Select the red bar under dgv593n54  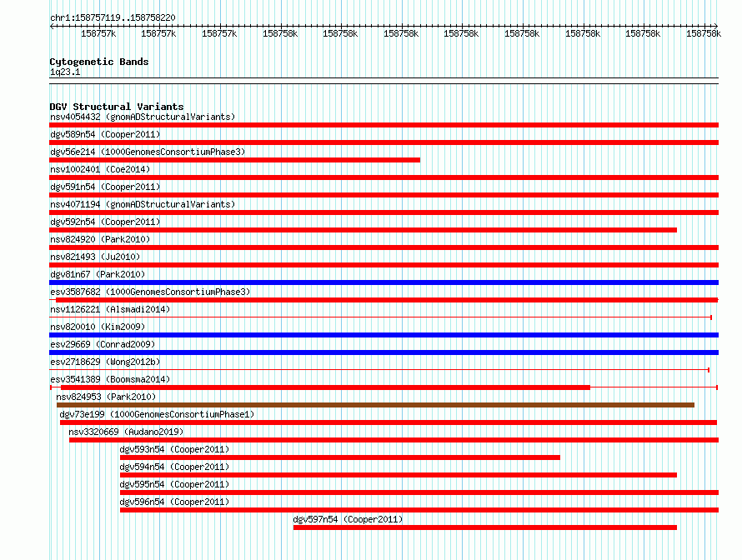coord(340,457)
